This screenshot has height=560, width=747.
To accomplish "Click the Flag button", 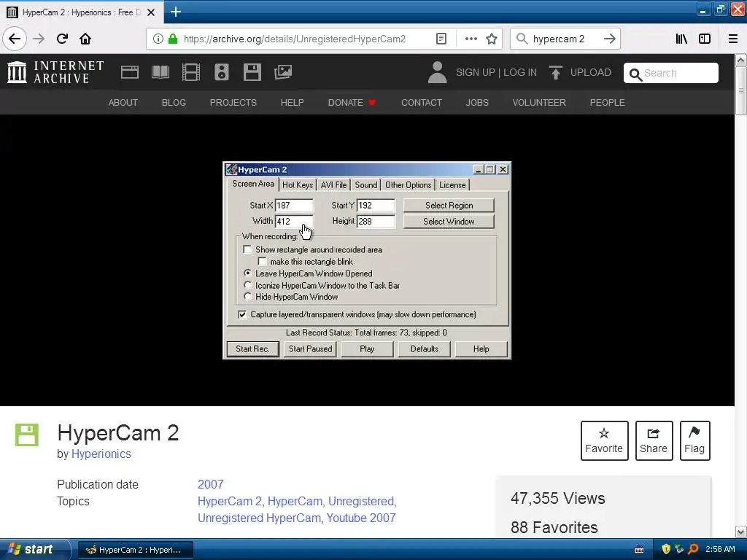I will point(694,440).
